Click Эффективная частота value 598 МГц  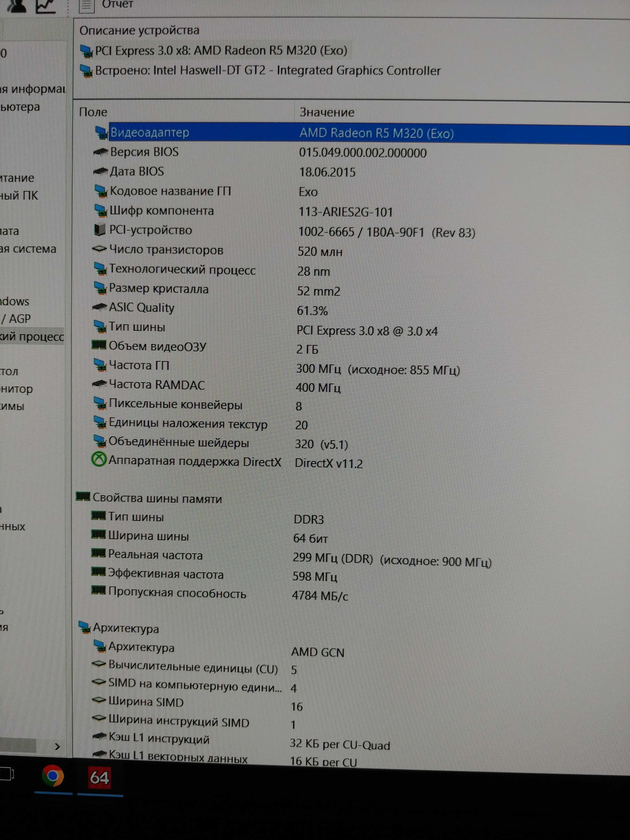[x=315, y=577]
